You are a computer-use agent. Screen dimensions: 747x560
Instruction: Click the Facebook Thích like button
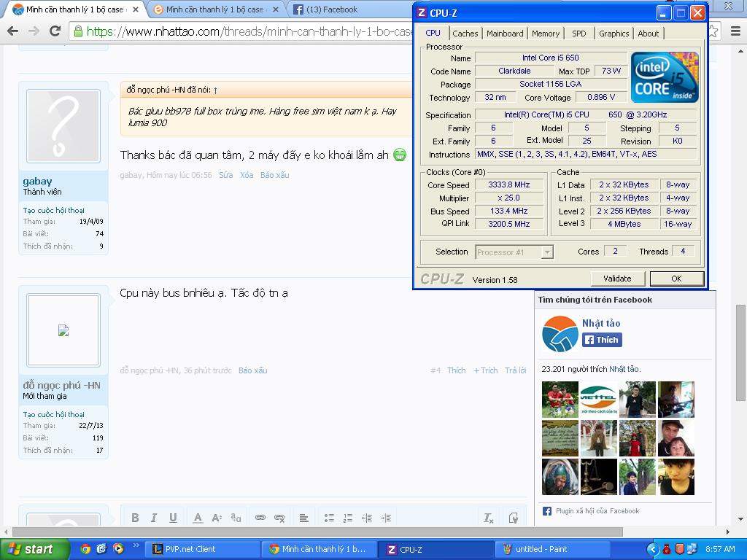tap(602, 340)
